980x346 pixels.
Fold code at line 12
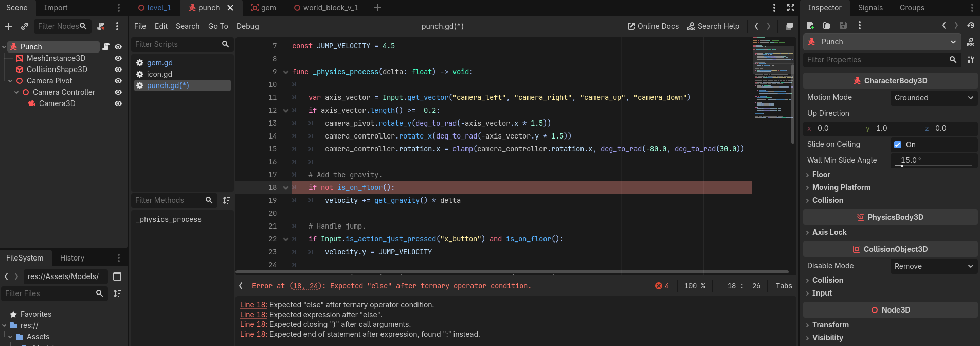[x=286, y=110]
